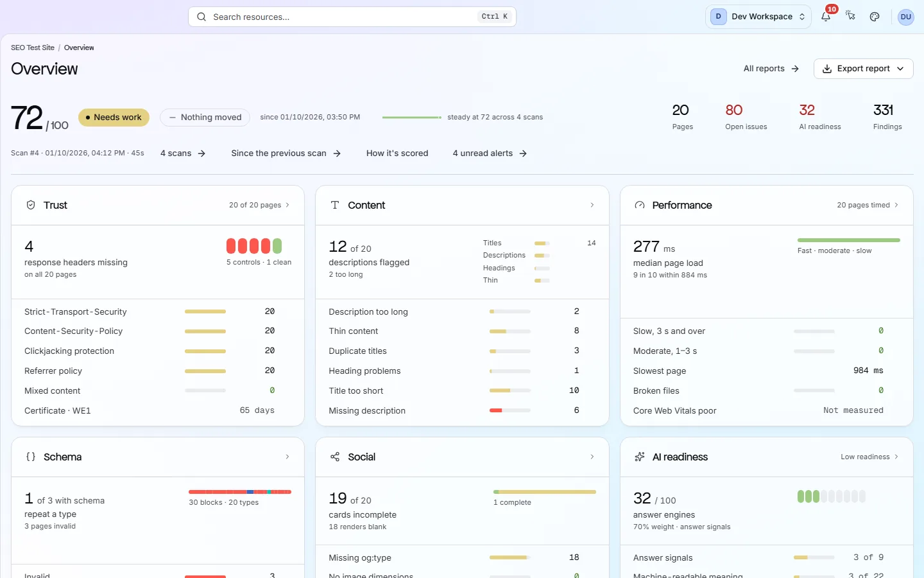Image resolution: width=924 pixels, height=578 pixels.
Task: View 4 unread alerts
Action: pyautogui.click(x=490, y=153)
